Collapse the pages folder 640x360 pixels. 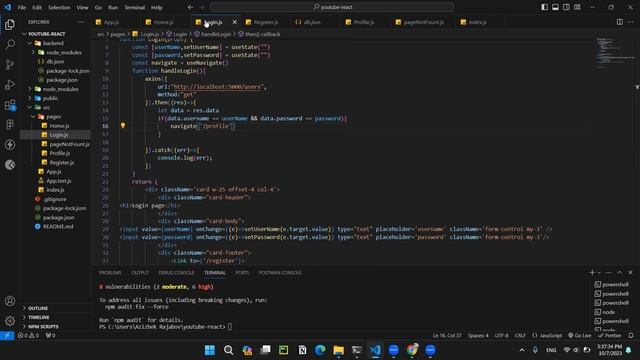[x=53, y=116]
